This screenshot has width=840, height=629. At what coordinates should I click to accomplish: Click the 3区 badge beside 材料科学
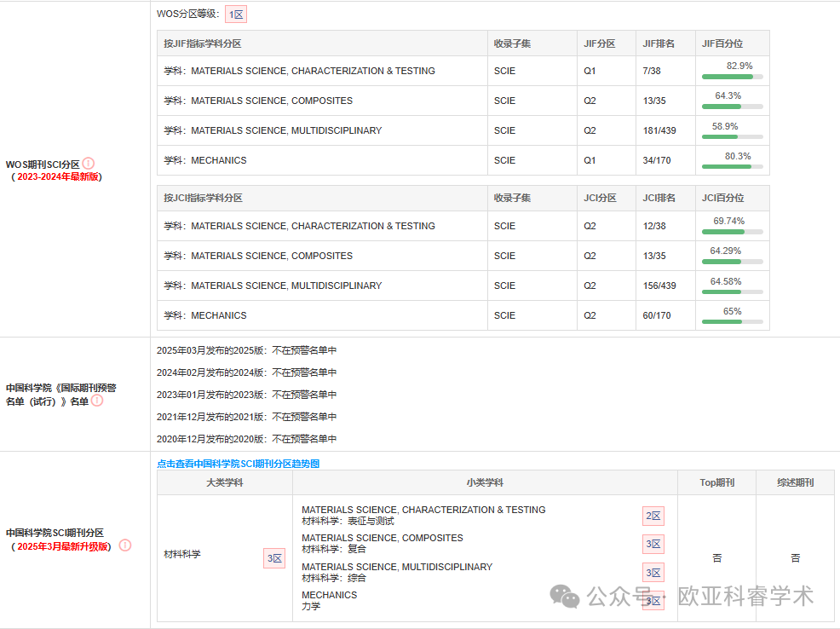pyautogui.click(x=274, y=558)
